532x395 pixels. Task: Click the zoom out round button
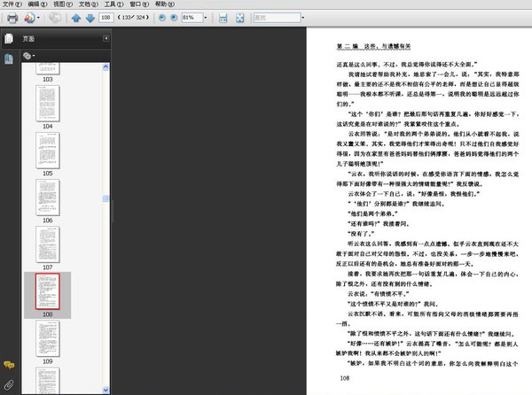point(162,18)
